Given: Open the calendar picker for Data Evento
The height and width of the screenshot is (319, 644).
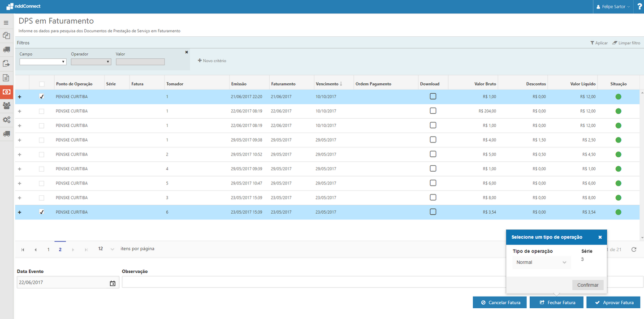Looking at the screenshot, I should tap(112, 283).
